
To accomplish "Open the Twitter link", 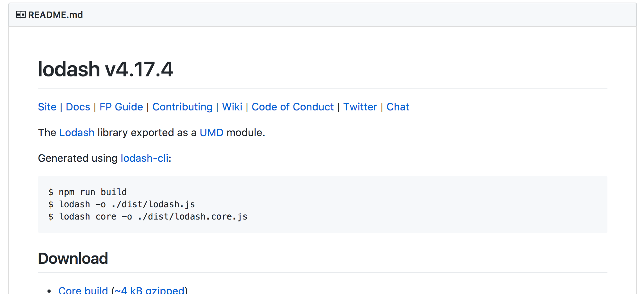I will pos(360,107).
